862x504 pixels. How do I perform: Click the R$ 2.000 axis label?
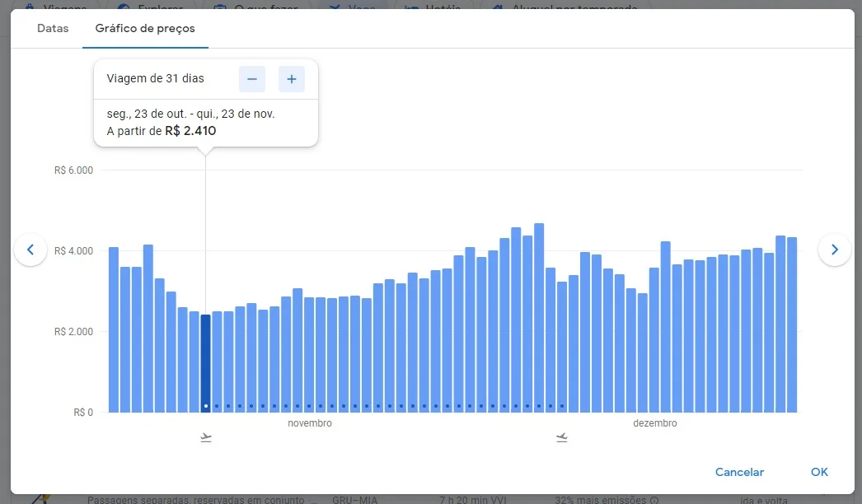click(73, 332)
